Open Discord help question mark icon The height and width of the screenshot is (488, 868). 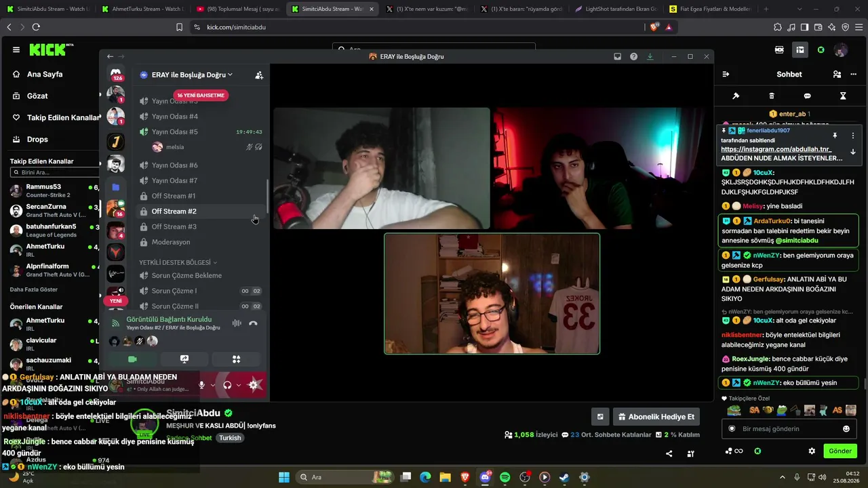[633, 56]
